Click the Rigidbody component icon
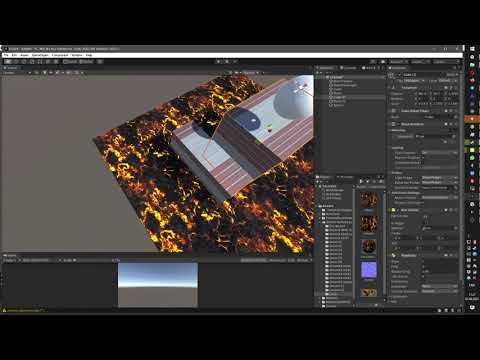This screenshot has height=360, width=480. point(394,255)
